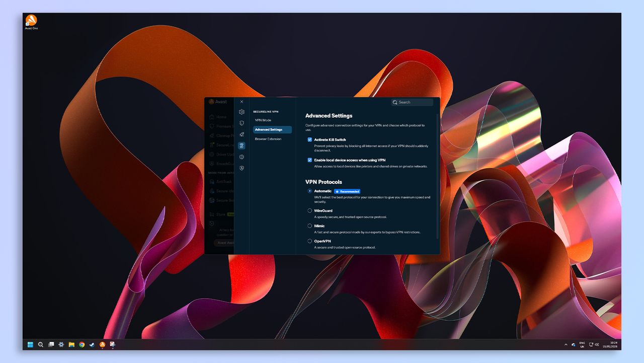Open the volume speaker tray icon
This screenshot has width=644, height=363.
coord(597,345)
